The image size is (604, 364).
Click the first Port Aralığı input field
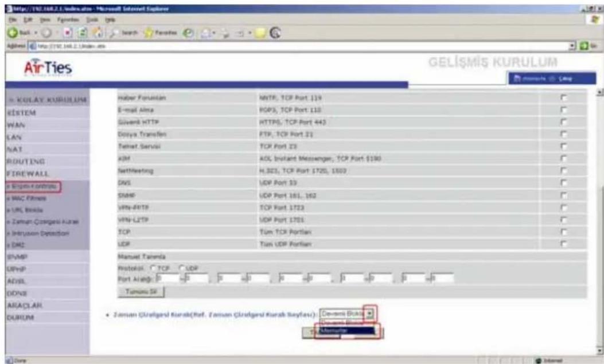[167, 278]
